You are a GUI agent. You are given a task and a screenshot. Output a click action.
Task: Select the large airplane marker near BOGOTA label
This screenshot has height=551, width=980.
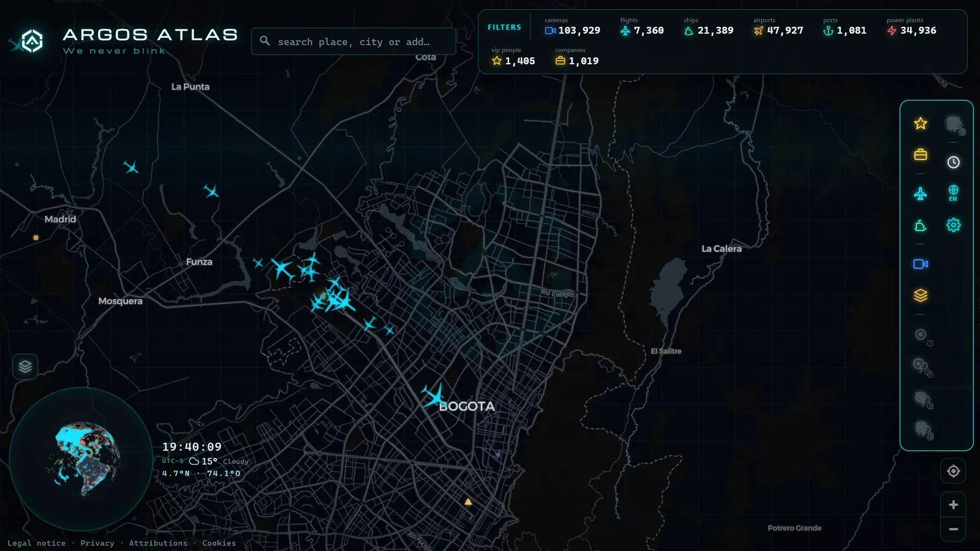(434, 396)
